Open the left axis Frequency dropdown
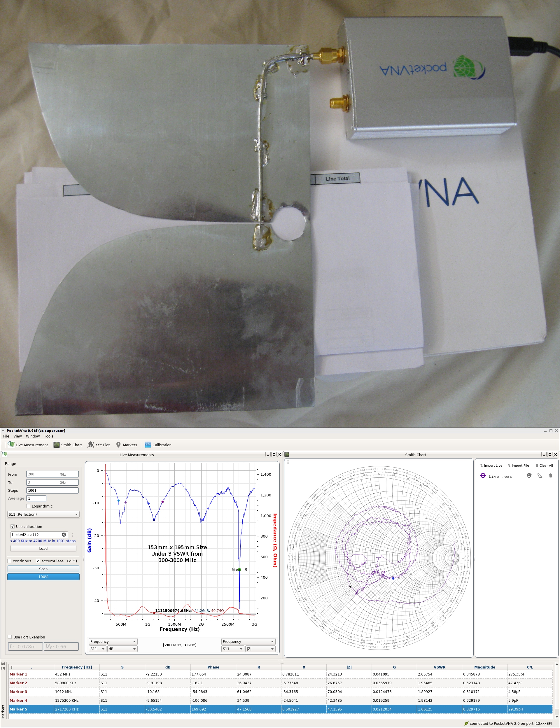560x728 pixels. [x=113, y=641]
